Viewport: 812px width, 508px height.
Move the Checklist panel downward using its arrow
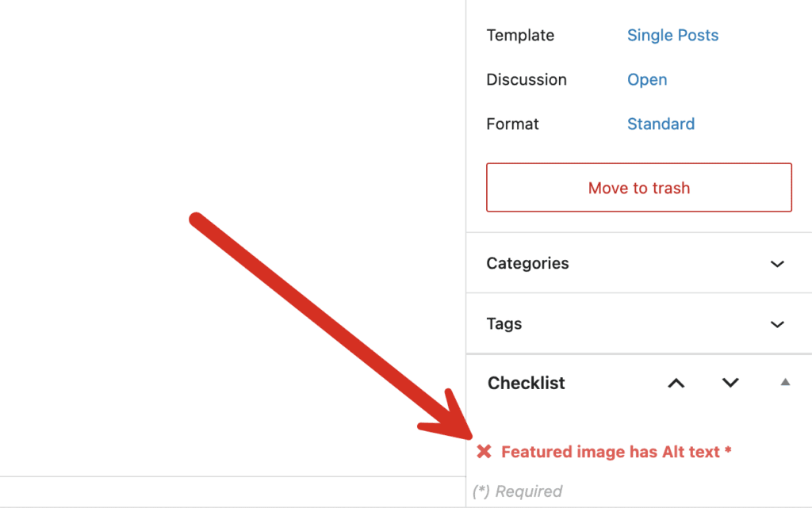729,383
